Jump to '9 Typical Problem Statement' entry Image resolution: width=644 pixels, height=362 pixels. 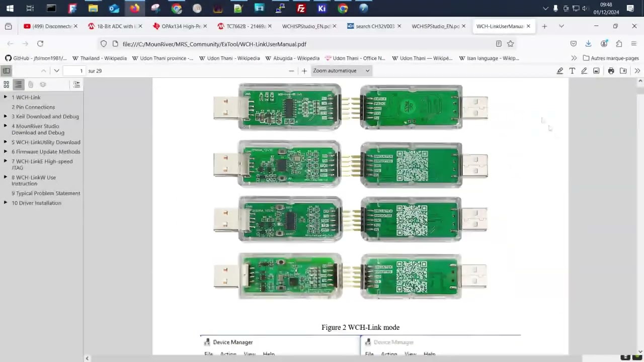[46, 193]
